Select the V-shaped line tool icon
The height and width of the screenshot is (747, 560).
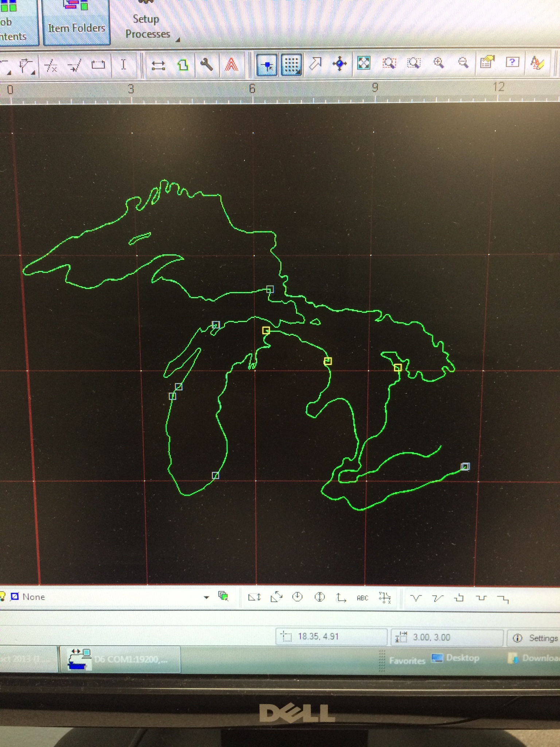coord(416,598)
